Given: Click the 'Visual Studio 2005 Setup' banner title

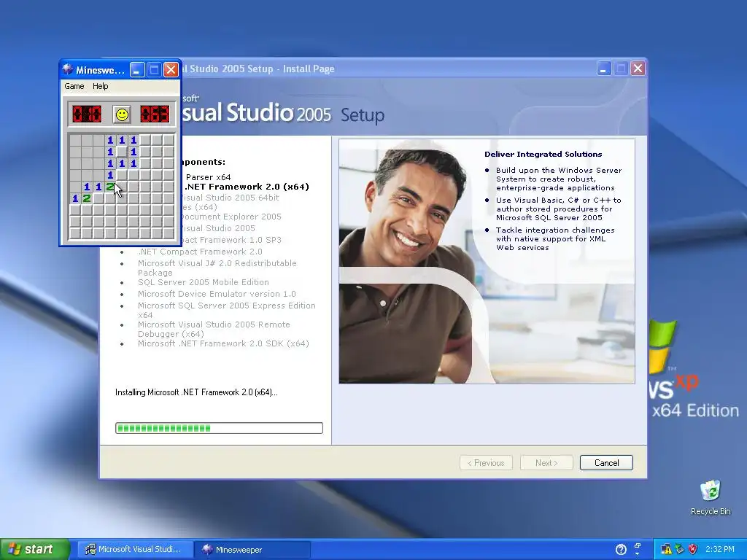Looking at the screenshot, I should click(282, 113).
